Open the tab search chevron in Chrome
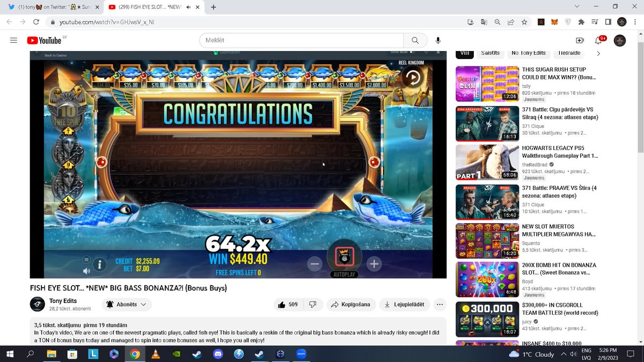 pos(577,6)
